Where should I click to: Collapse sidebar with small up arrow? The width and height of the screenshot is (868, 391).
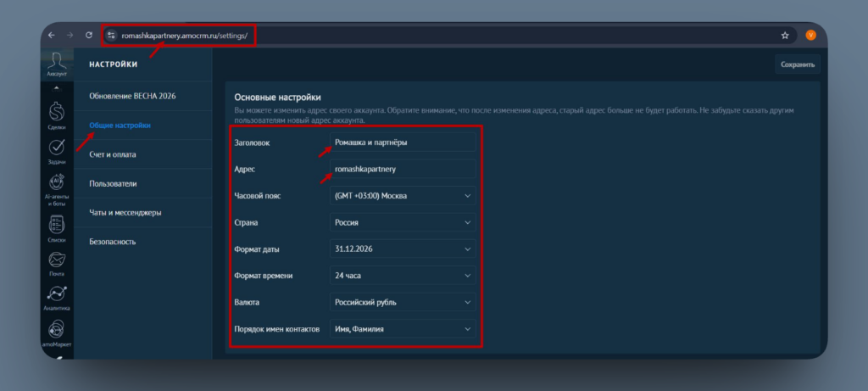[57, 88]
